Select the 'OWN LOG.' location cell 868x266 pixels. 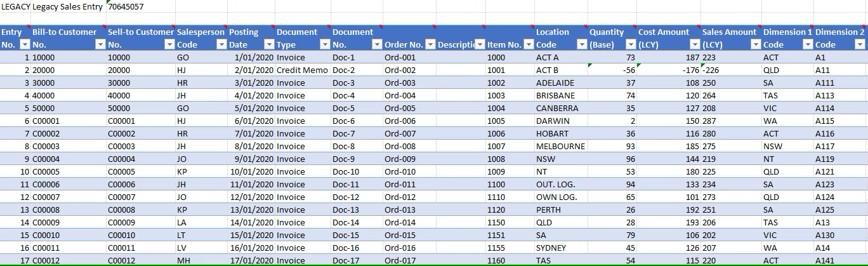pyautogui.click(x=562, y=197)
